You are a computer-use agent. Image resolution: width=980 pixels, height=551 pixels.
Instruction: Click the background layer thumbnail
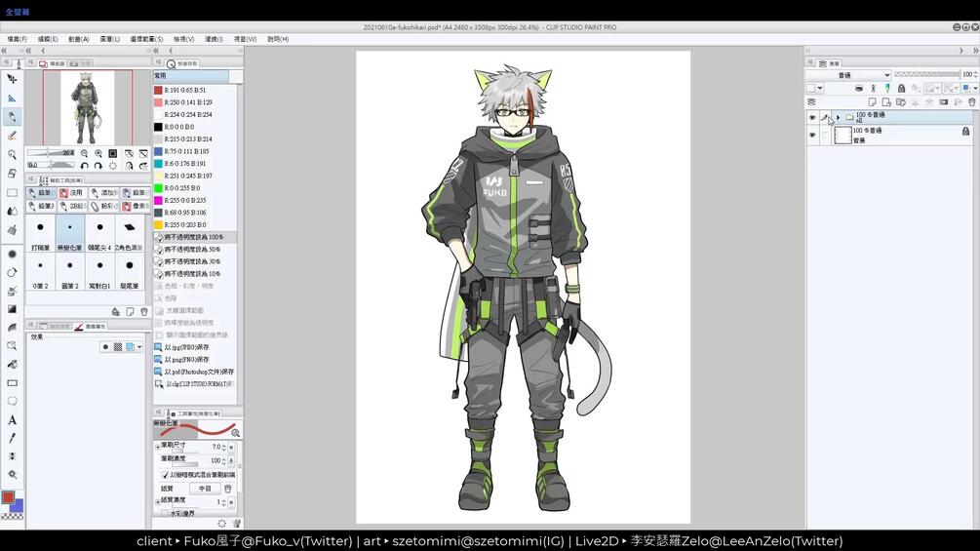[843, 135]
